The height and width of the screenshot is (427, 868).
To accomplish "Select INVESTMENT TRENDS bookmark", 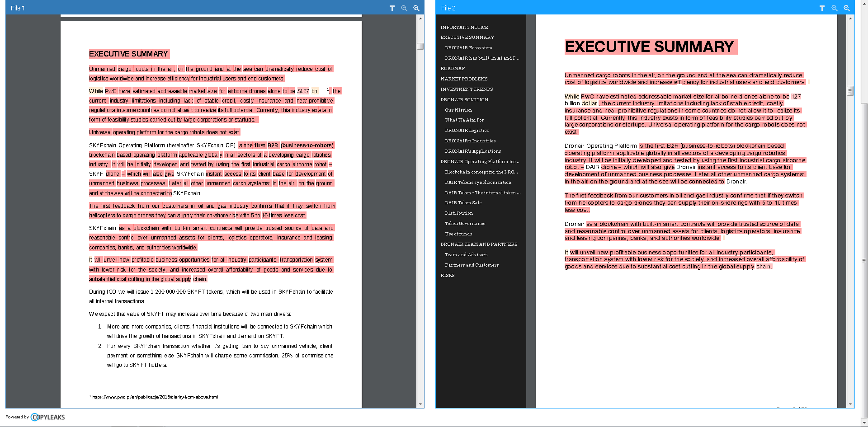I will 467,89.
